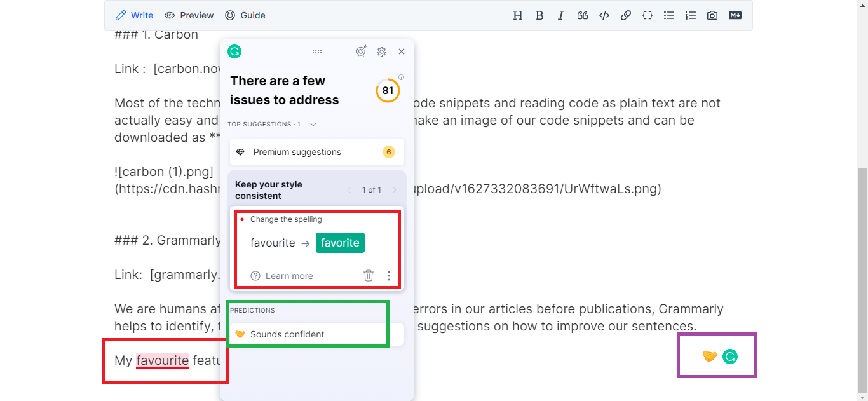The width and height of the screenshot is (868, 401).
Task: Upload an image with camera icon
Action: pyautogui.click(x=712, y=15)
